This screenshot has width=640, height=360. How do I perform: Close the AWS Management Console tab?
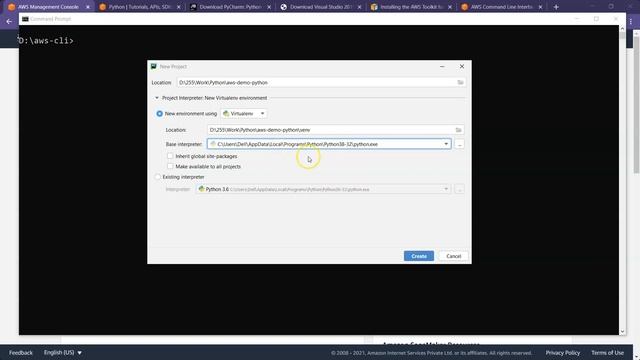[87, 7]
